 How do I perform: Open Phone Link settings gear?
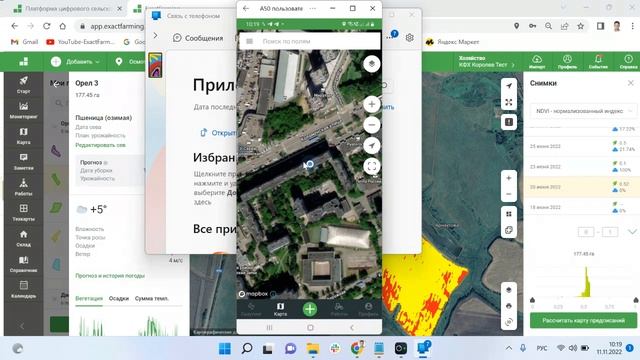pos(409,38)
